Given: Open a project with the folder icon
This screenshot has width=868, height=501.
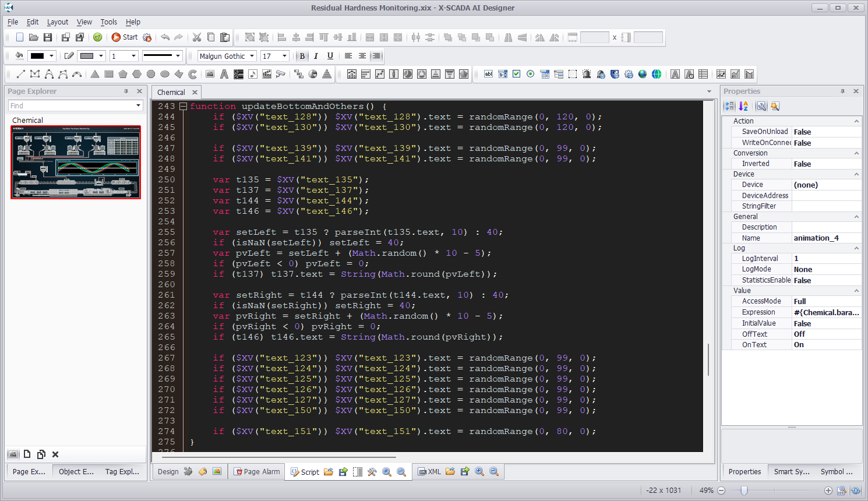Looking at the screenshot, I should (34, 37).
